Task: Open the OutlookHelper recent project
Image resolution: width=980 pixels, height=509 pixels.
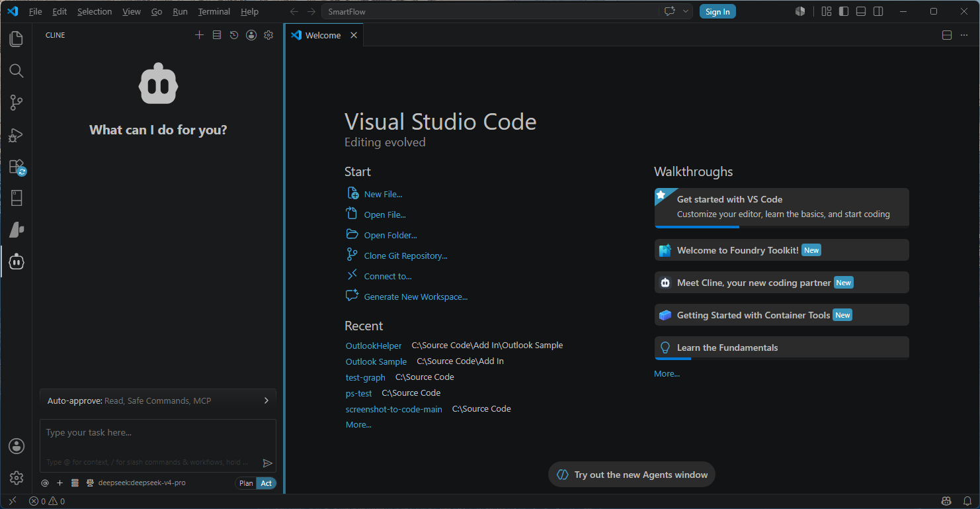Action: coord(374,346)
